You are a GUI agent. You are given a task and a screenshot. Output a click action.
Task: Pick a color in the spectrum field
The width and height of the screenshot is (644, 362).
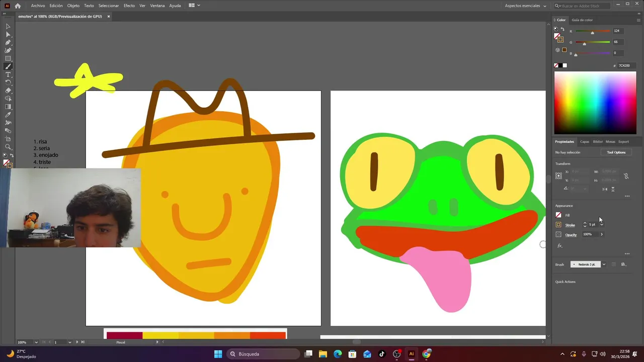pyautogui.click(x=595, y=103)
